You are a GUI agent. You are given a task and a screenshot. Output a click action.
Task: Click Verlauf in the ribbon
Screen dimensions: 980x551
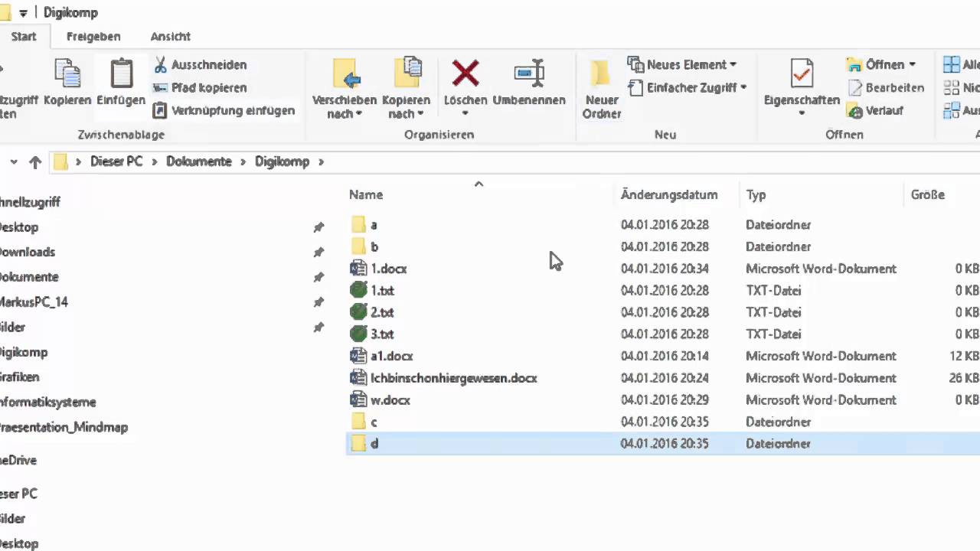[x=875, y=110]
